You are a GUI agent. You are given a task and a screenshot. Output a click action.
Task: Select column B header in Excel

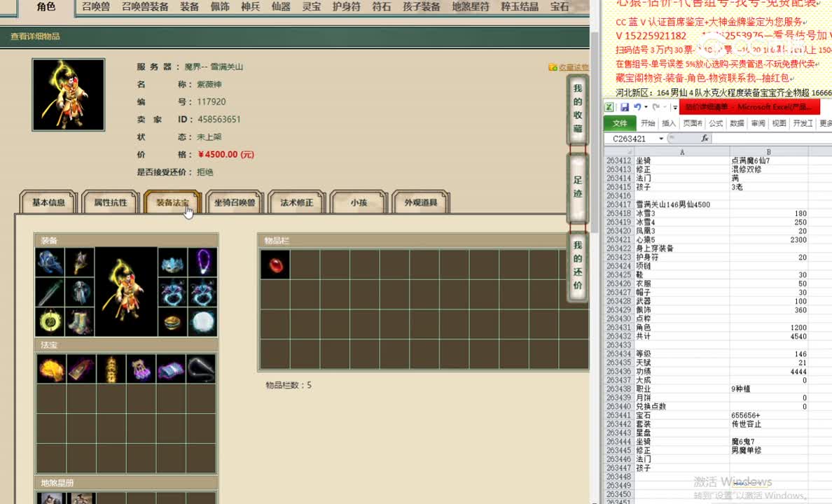768,152
